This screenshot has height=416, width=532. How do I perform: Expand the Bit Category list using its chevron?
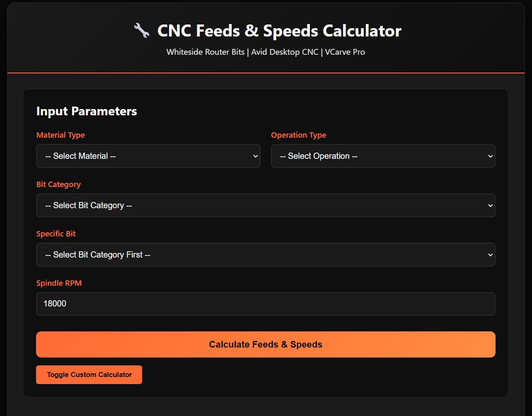[489, 205]
